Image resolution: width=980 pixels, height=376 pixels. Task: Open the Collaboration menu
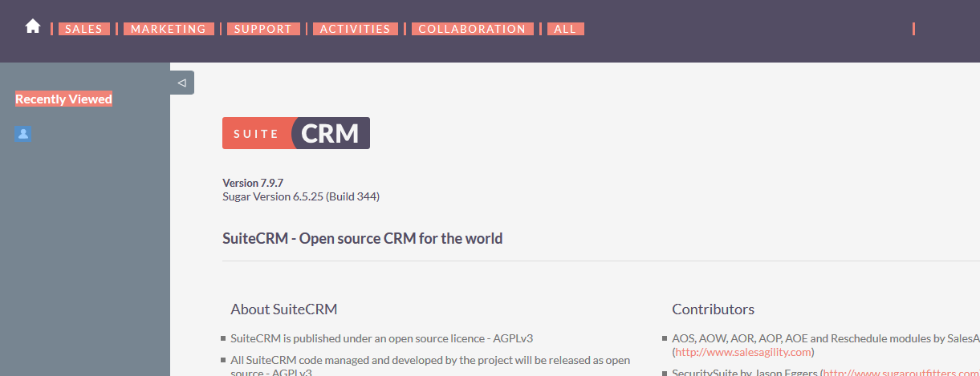(x=472, y=29)
